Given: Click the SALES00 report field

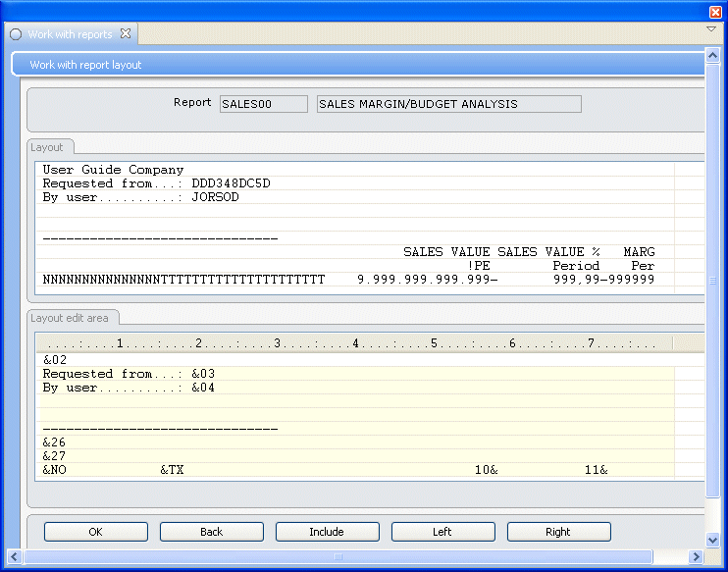Looking at the screenshot, I should (263, 104).
